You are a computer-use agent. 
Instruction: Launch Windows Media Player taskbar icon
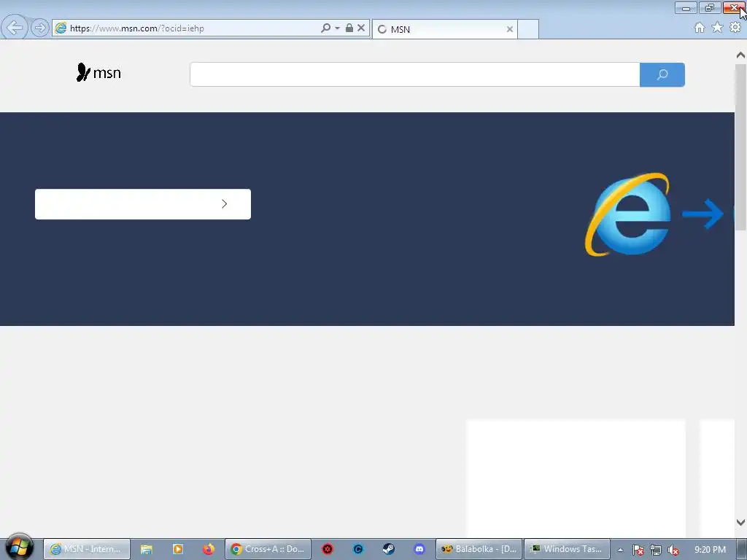[x=178, y=549]
